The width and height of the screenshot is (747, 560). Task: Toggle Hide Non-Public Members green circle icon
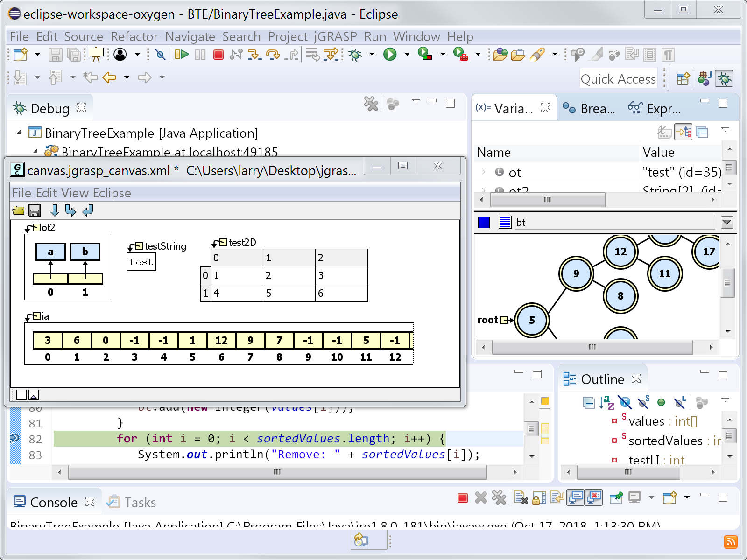pyautogui.click(x=661, y=402)
